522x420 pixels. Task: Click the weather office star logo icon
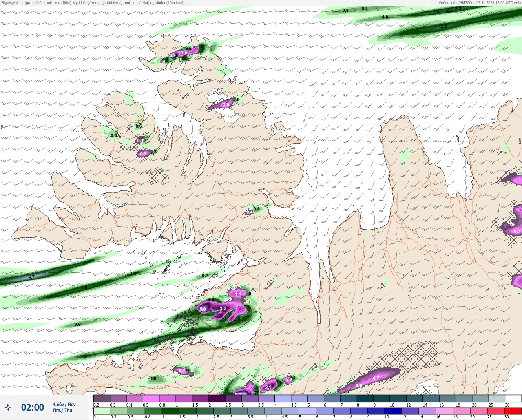pyautogui.click(x=8, y=407)
